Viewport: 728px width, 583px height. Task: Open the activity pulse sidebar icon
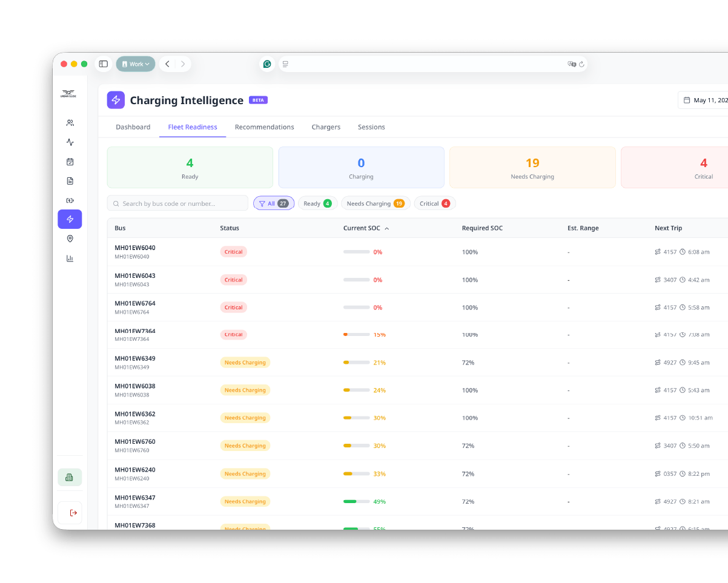click(x=70, y=142)
